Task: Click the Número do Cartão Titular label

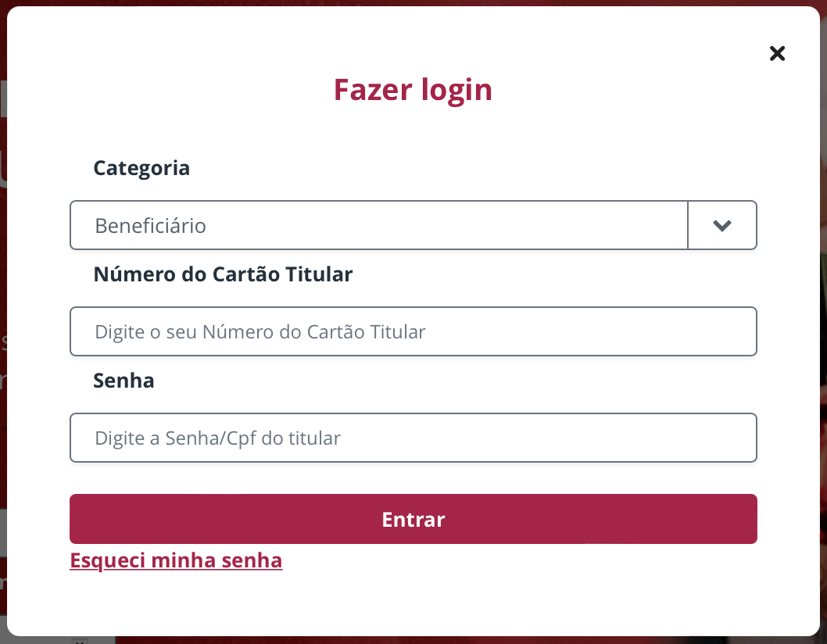Action: point(223,274)
